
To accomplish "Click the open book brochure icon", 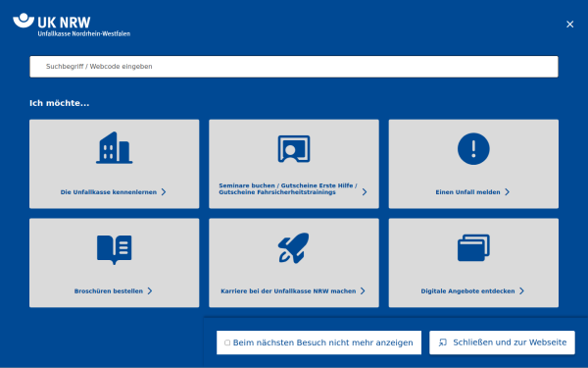I will point(114,249).
